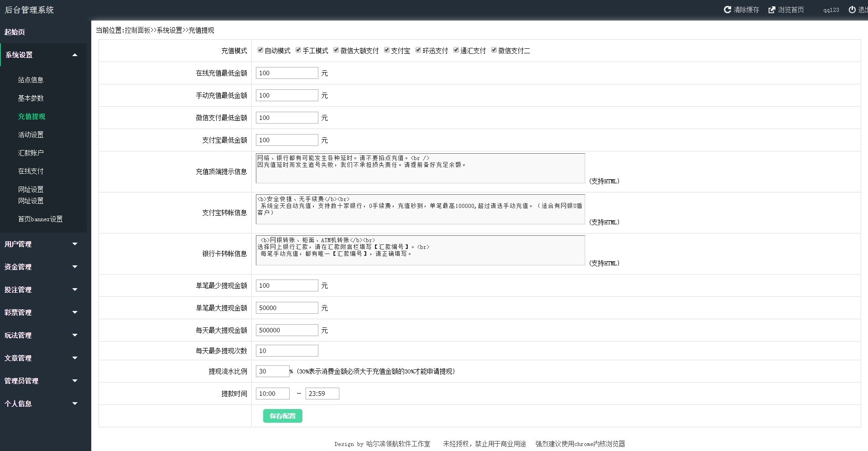Click the 单笔最大提现金额 input field

click(287, 308)
